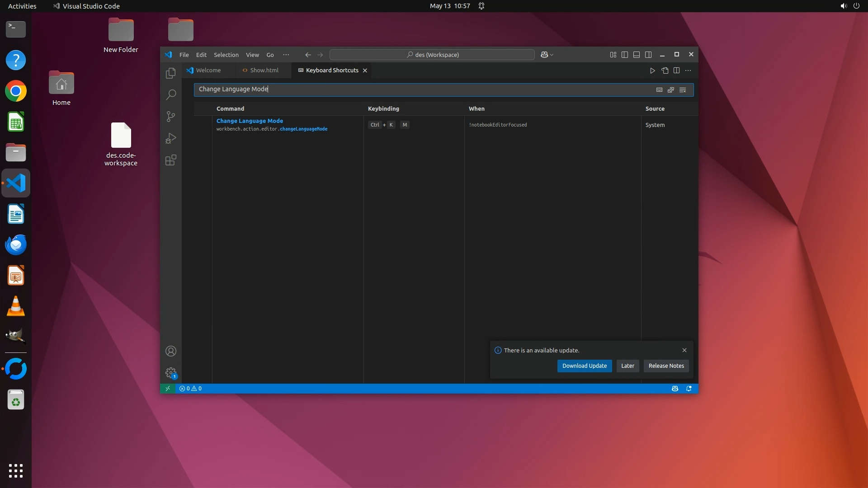Open the Extensions view
This screenshot has height=488, width=868.
pos(171,160)
